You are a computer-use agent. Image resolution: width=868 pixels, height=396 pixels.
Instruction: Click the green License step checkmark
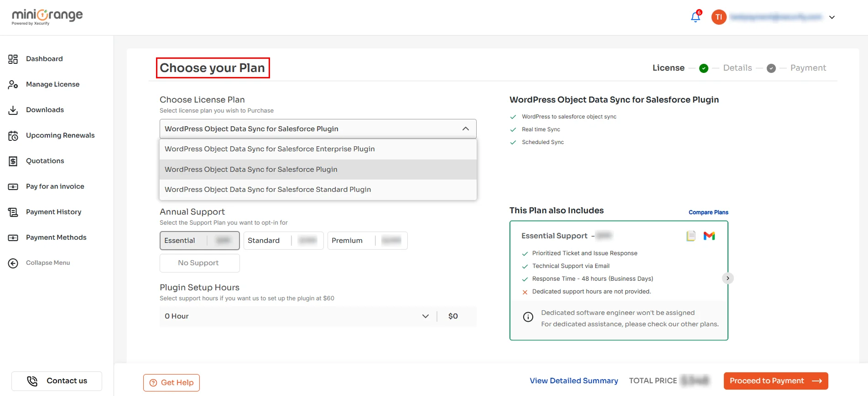(x=704, y=68)
